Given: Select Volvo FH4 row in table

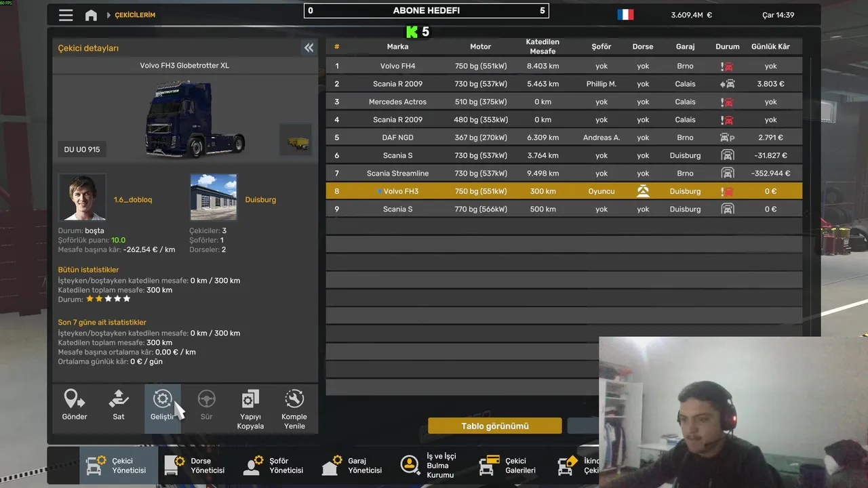Looking at the screenshot, I should pos(564,66).
